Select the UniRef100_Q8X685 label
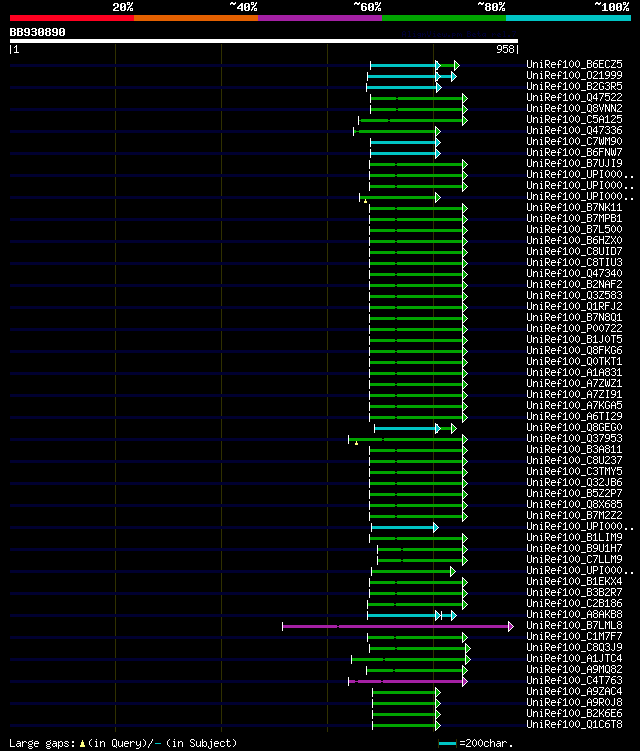This screenshot has height=751, width=640. (574, 505)
